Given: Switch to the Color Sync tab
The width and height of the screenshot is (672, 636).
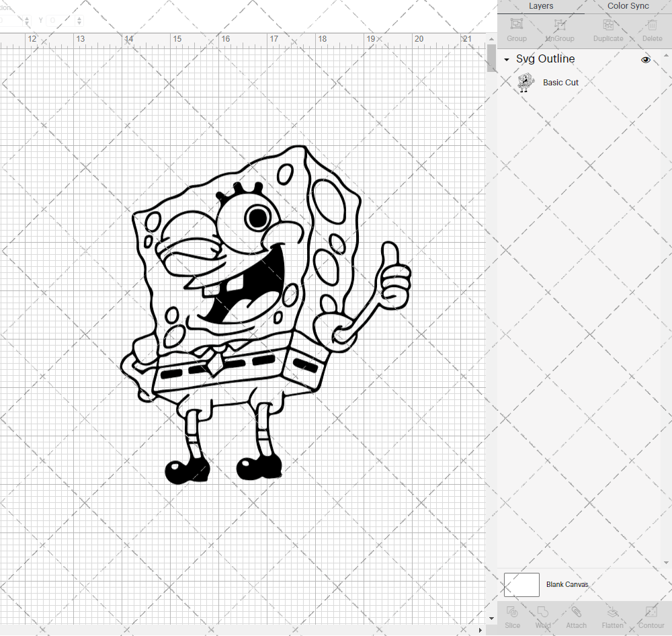Looking at the screenshot, I should [628, 6].
